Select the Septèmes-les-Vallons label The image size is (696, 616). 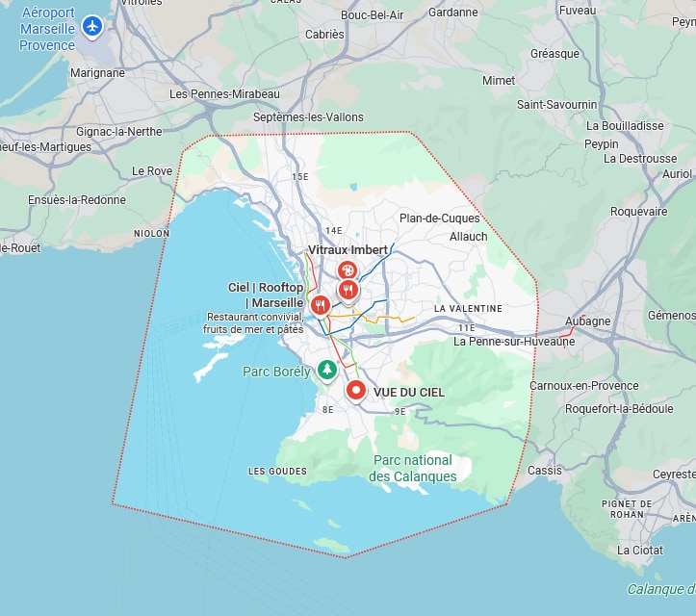(308, 117)
